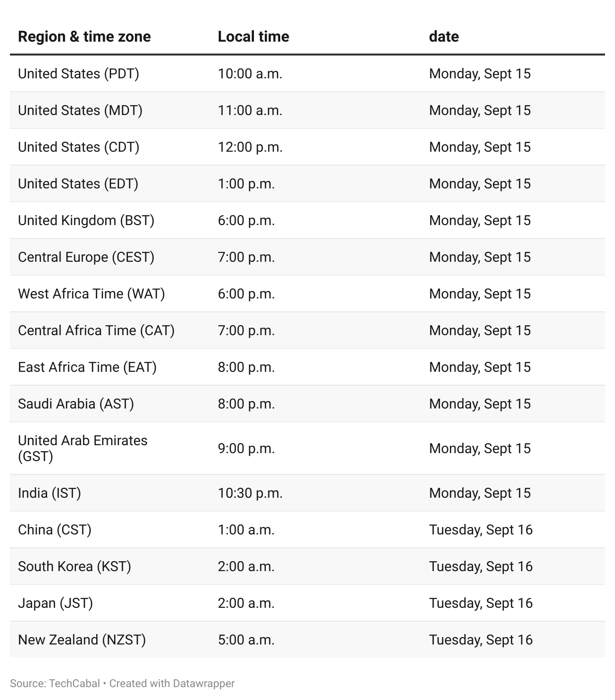This screenshot has height=700, width=615.
Task: Click the "date" column header
Action: [x=443, y=37]
